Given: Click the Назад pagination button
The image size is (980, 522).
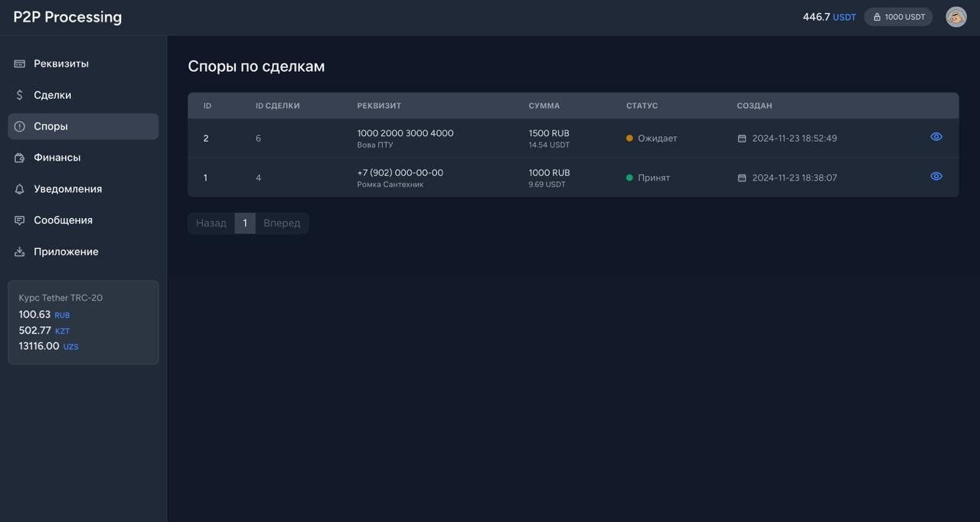Looking at the screenshot, I should pos(211,223).
